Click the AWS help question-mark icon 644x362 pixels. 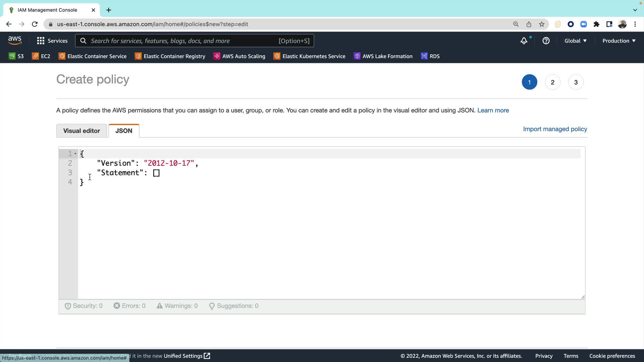[x=546, y=41]
